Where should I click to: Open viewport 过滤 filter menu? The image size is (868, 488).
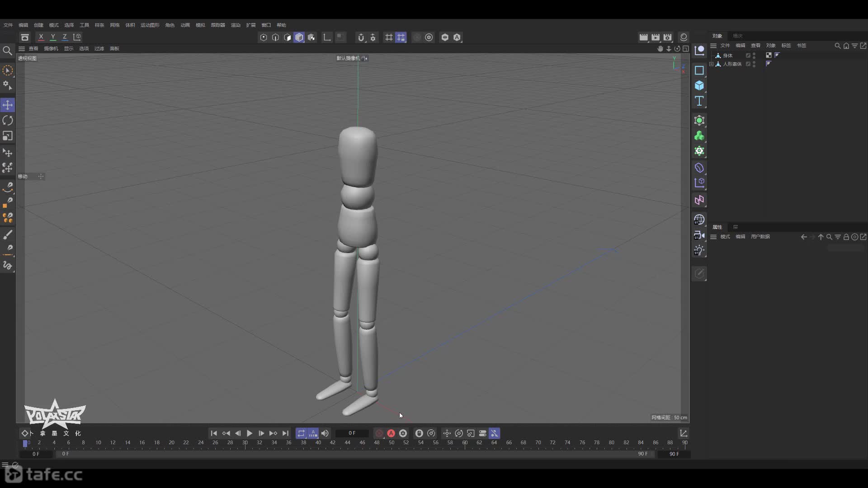tap(99, 48)
